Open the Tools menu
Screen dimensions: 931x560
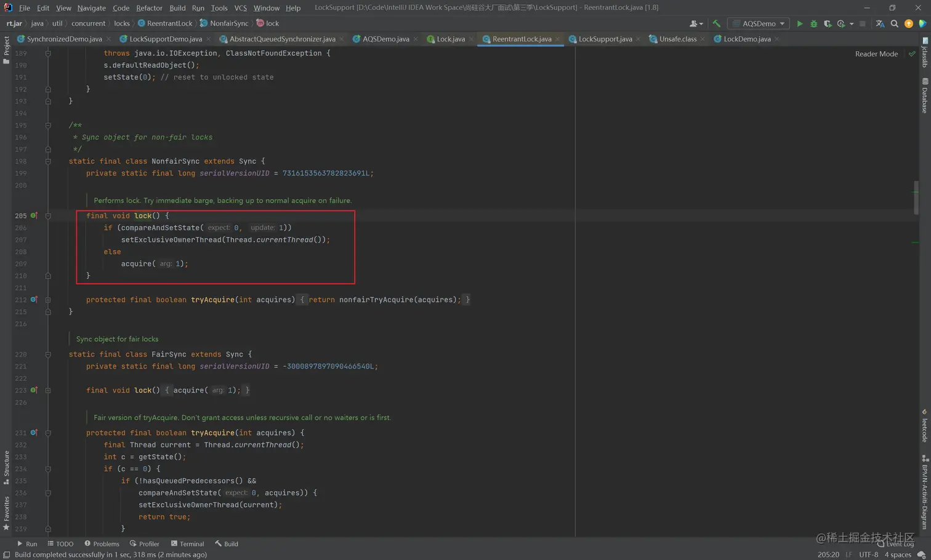[x=219, y=8]
